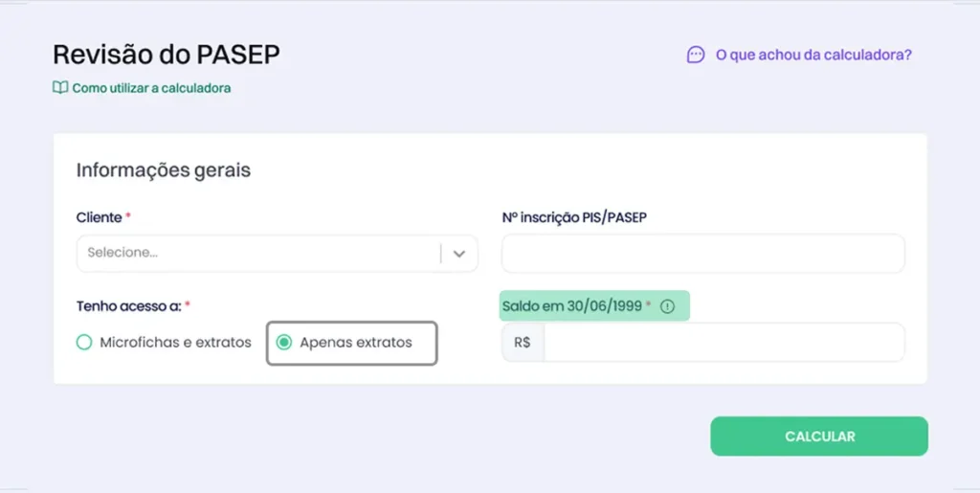Click the 'Cliente' field label
This screenshot has width=980, height=493.
coord(99,217)
